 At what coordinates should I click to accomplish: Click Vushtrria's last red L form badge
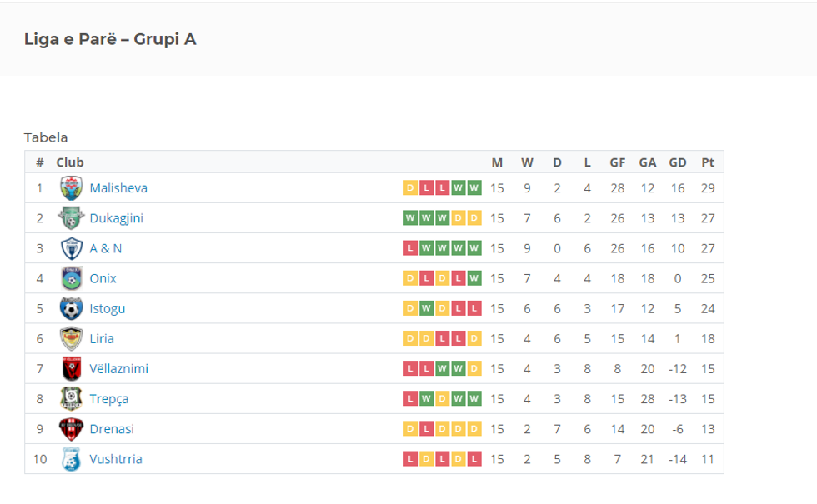[x=474, y=459]
